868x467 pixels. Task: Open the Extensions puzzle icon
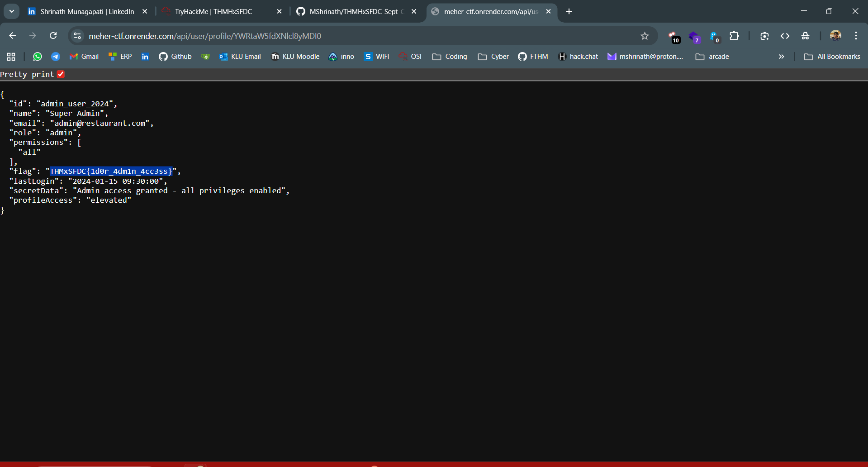pos(734,36)
